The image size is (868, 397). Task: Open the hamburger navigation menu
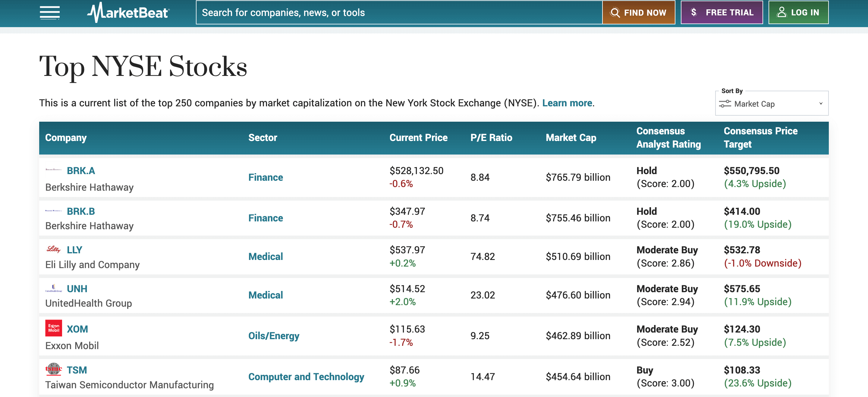[x=49, y=12]
